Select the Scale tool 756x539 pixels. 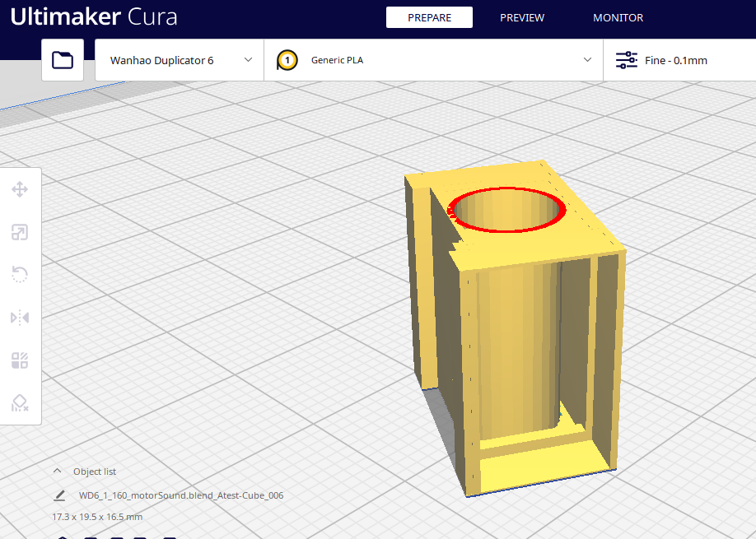(20, 232)
